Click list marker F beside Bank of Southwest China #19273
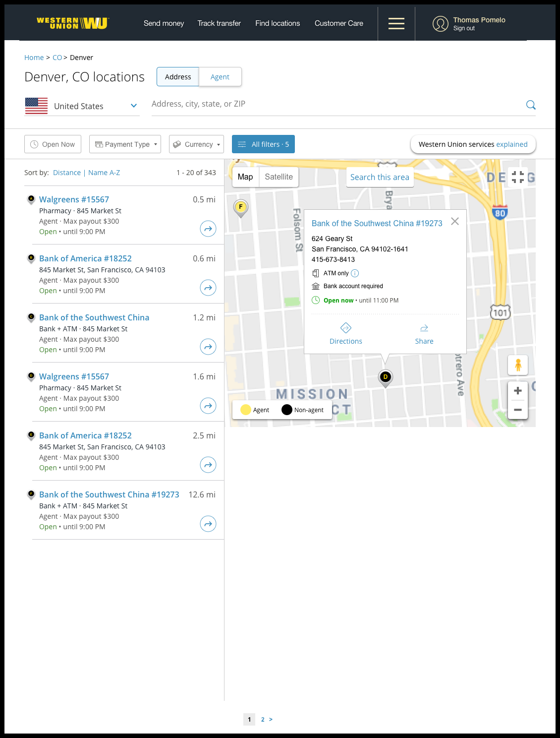The image size is (560, 738). pyautogui.click(x=31, y=494)
